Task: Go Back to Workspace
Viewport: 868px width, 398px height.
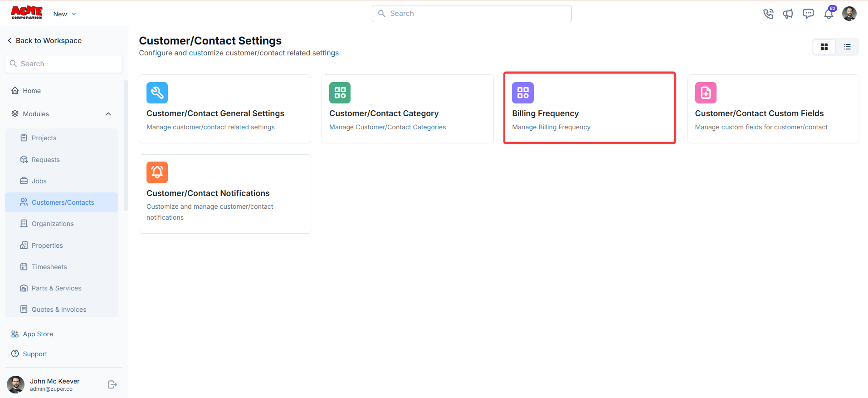Action: [44, 40]
